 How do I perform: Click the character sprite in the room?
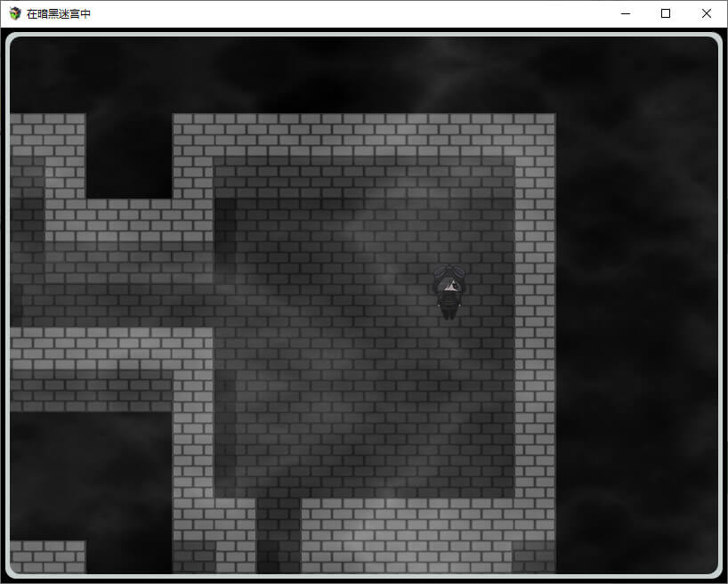pos(449,292)
